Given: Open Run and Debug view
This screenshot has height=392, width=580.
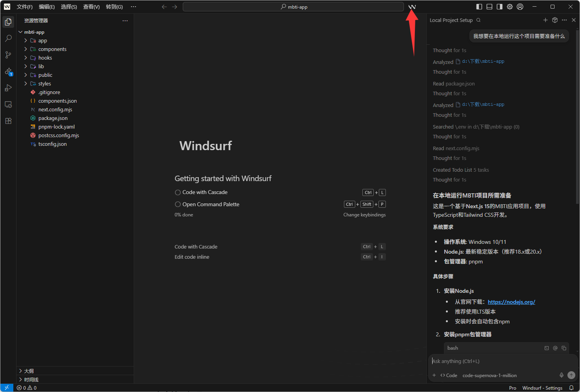Looking at the screenshot, I should point(8,88).
